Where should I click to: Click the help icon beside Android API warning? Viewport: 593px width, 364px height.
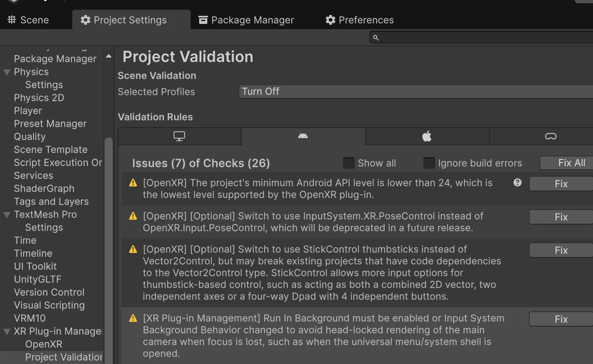[518, 183]
